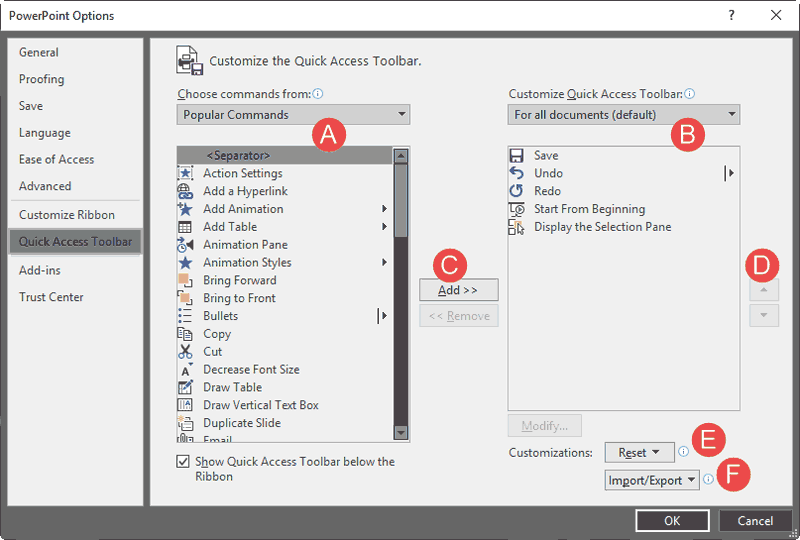Click the Display the Selection Pane icon
The image size is (800, 540).
point(516,227)
